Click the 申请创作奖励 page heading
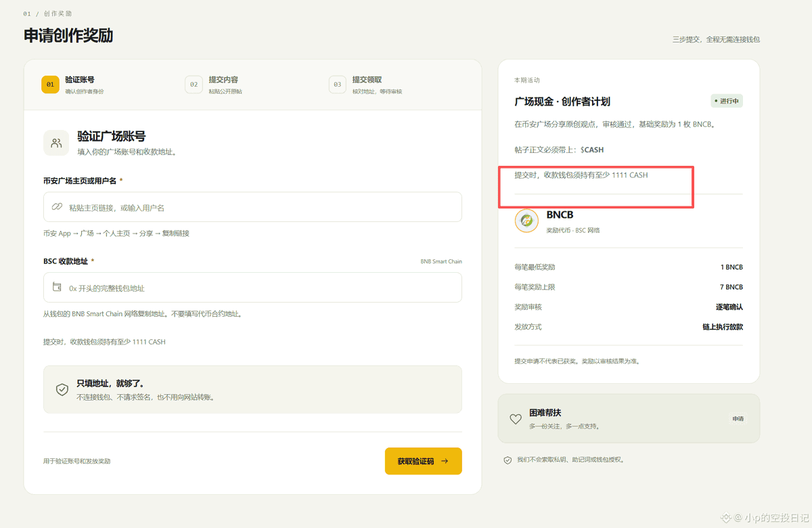 68,36
